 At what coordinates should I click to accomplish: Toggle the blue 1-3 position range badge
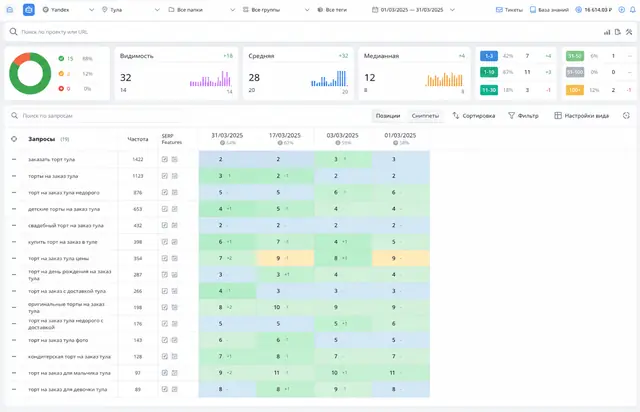pos(489,56)
